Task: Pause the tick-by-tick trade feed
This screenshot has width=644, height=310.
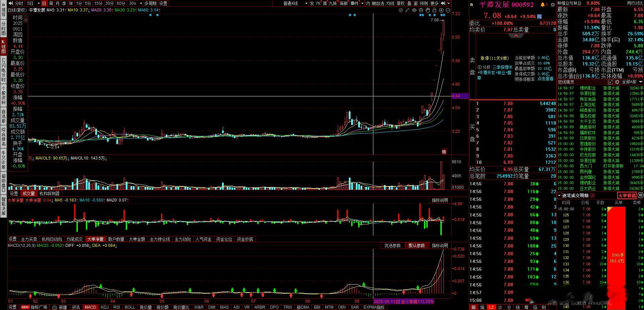Action: click(x=641, y=195)
